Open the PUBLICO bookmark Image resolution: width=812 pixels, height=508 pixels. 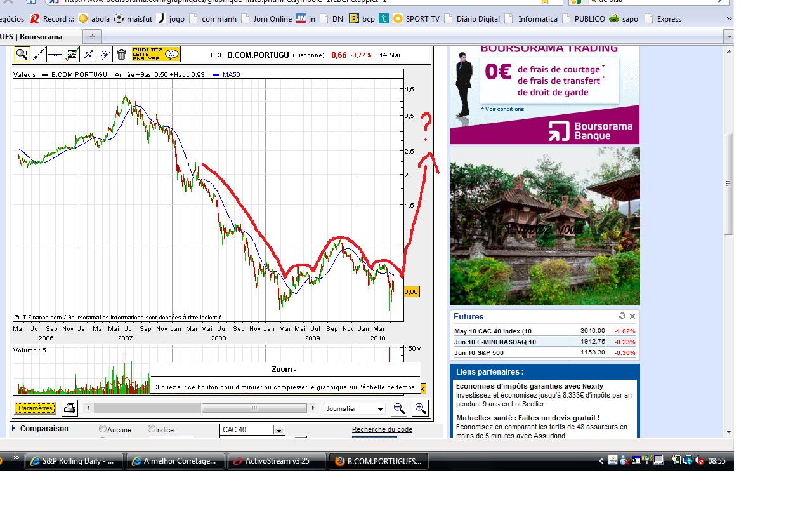pyautogui.click(x=584, y=19)
